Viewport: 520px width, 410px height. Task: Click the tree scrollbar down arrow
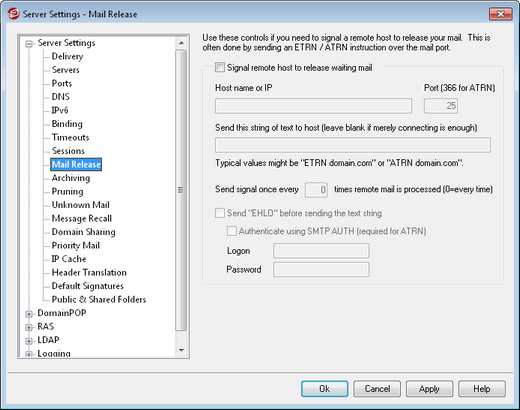(x=181, y=350)
